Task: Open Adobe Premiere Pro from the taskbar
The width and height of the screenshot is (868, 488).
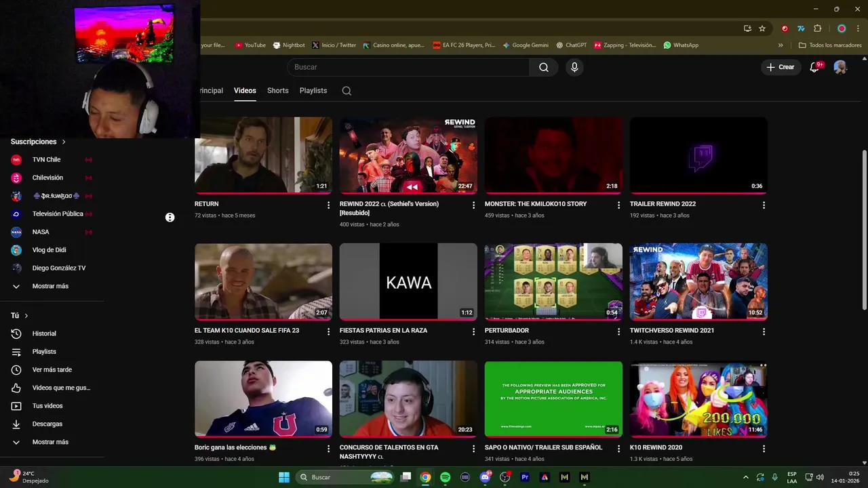Action: click(525, 477)
